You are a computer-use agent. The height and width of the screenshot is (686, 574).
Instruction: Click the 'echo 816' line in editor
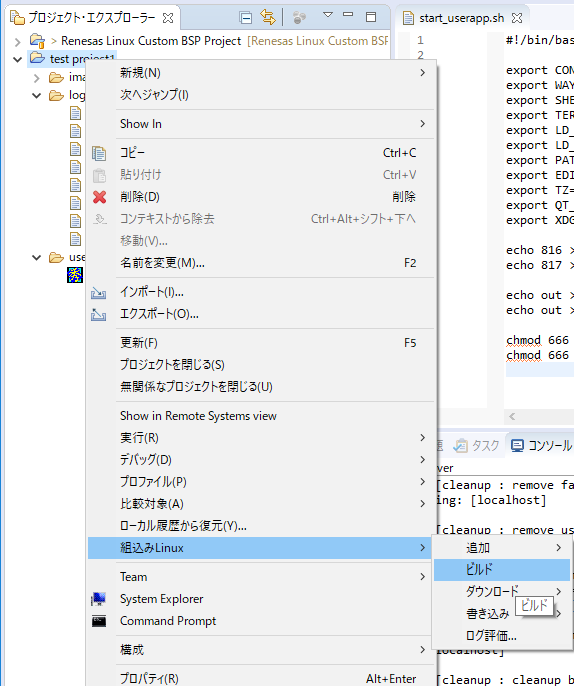point(540,250)
